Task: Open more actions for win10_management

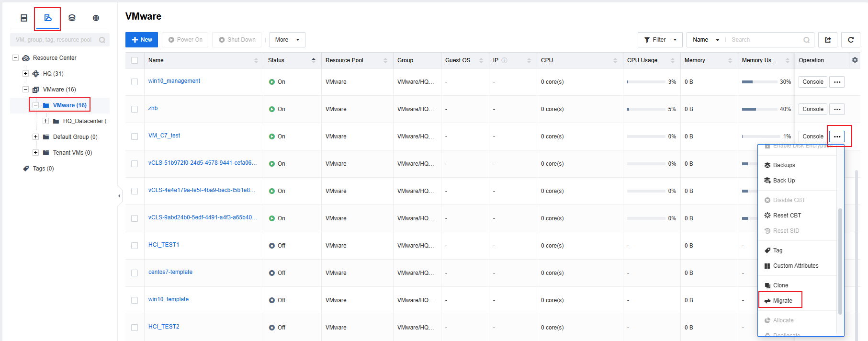Action: point(837,82)
